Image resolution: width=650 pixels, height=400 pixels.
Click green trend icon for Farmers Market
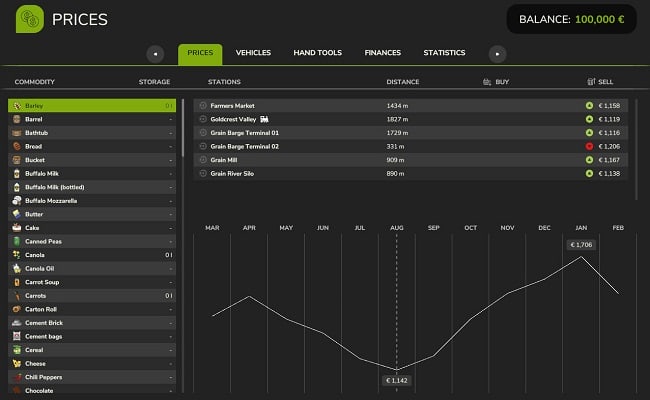pos(590,105)
